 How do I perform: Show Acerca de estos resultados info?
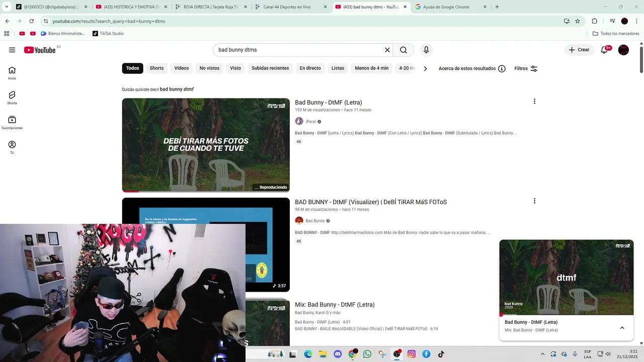coord(472,68)
